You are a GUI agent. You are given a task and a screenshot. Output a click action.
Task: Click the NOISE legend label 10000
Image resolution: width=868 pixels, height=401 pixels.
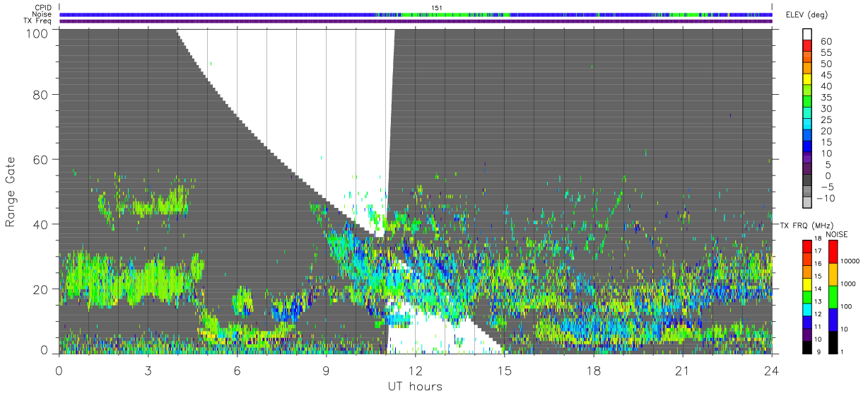pos(850,262)
